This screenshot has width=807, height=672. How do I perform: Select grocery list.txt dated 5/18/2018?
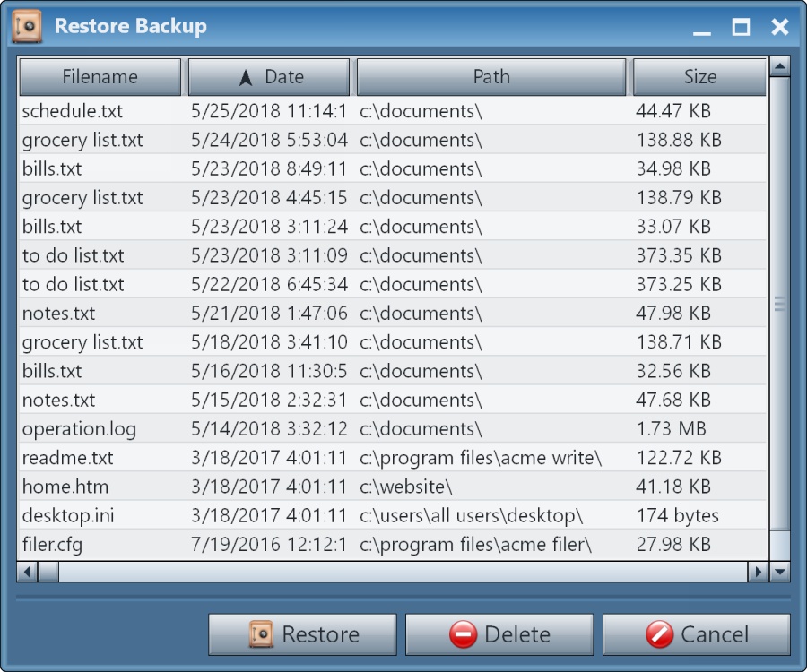392,341
